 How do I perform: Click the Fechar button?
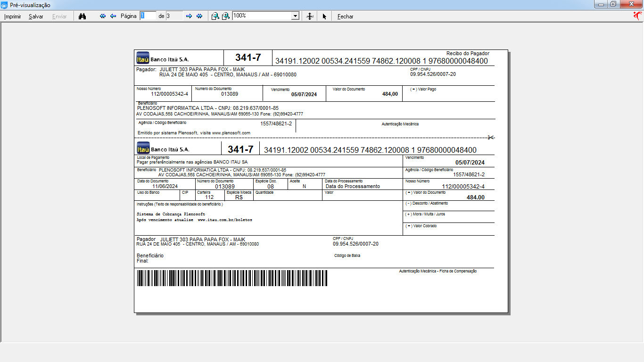click(345, 16)
